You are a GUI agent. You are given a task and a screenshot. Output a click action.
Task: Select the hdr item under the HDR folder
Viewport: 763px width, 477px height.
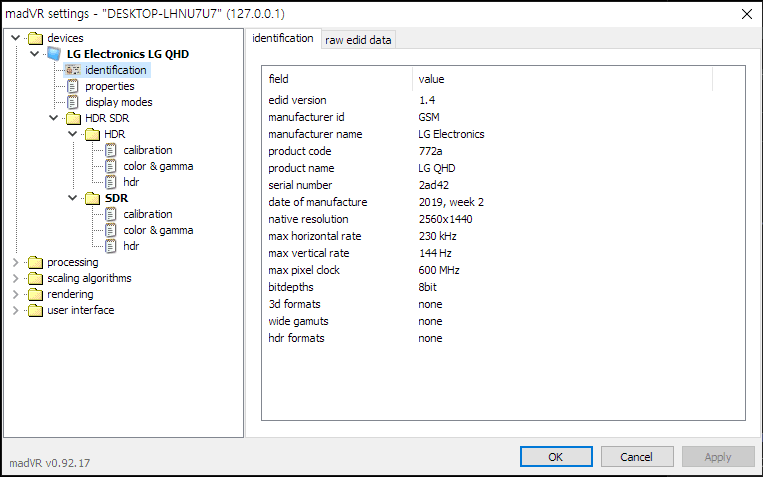(131, 182)
